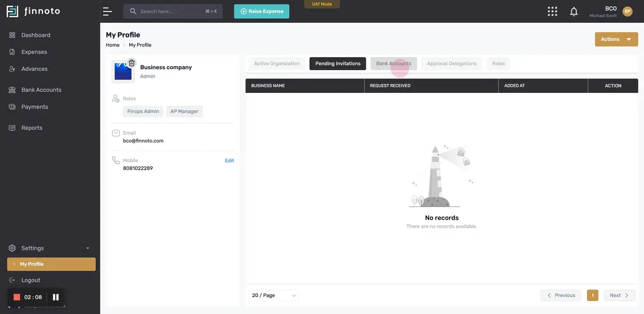Image resolution: width=644 pixels, height=314 pixels.
Task: Click the AP Manager role tag
Action: (184, 111)
